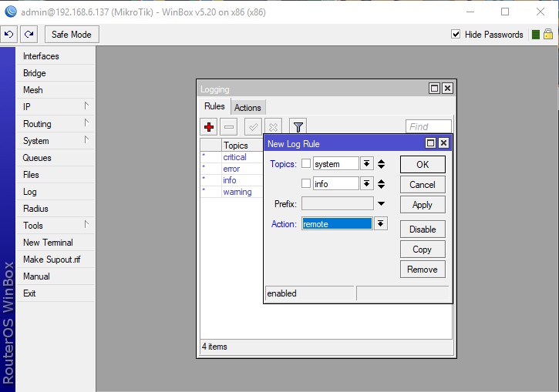Open Interfaces from the sidebar
The width and height of the screenshot is (559, 392).
tap(56, 56)
